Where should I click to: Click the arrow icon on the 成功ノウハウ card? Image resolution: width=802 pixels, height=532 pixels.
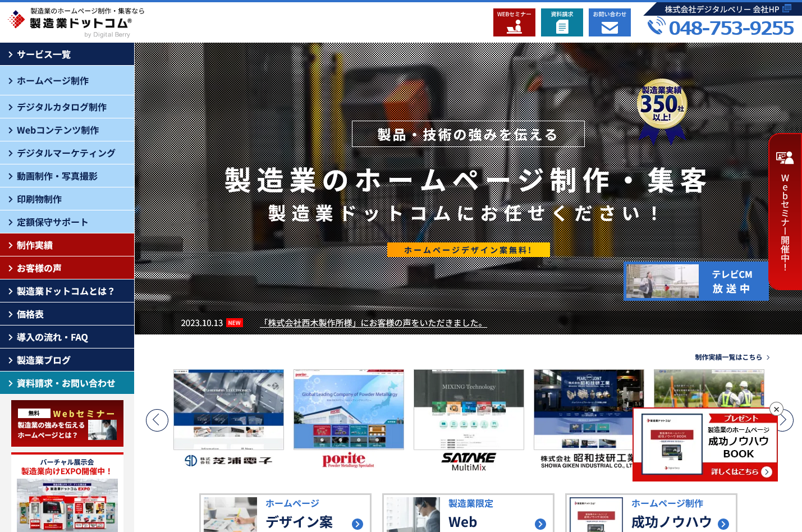[x=723, y=524]
